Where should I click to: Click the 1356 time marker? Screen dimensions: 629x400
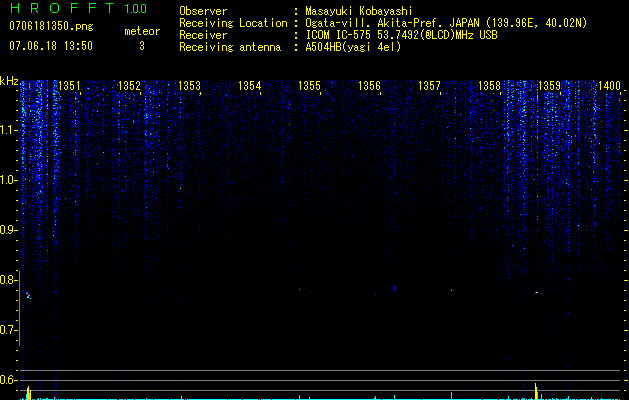coord(369,86)
